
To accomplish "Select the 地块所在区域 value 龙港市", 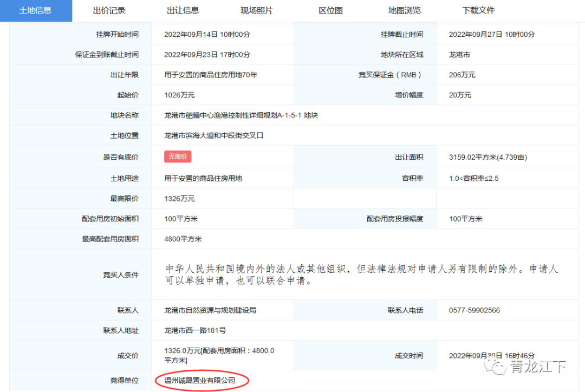I will (x=459, y=55).
